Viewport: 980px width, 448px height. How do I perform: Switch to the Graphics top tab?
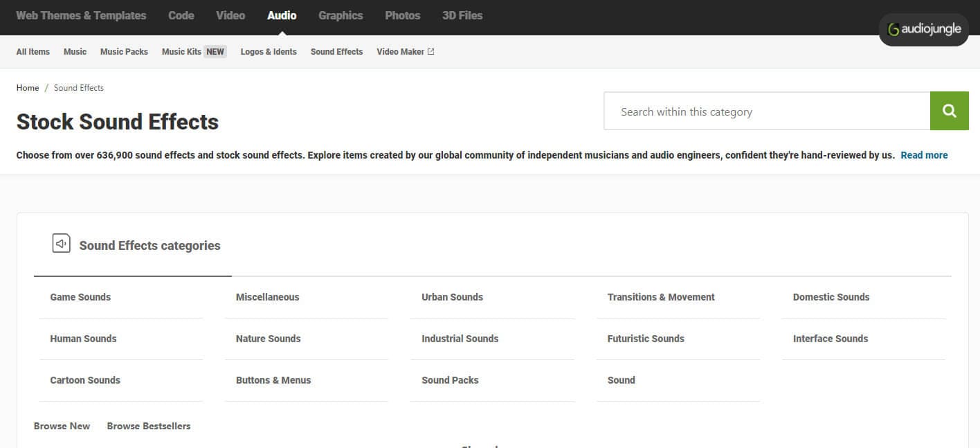tap(341, 15)
